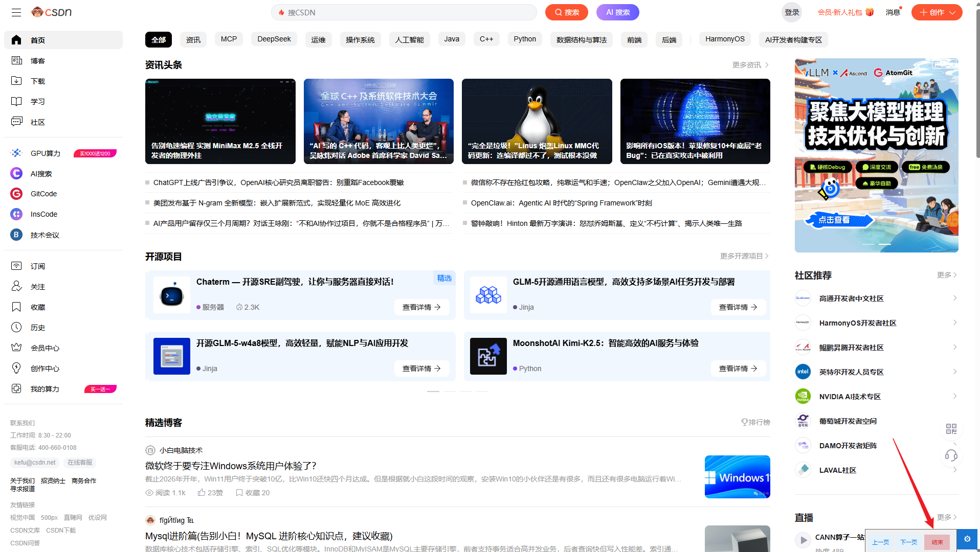Click 查看详情 for MoonshotAI Kimi-K2.5

pos(738,369)
